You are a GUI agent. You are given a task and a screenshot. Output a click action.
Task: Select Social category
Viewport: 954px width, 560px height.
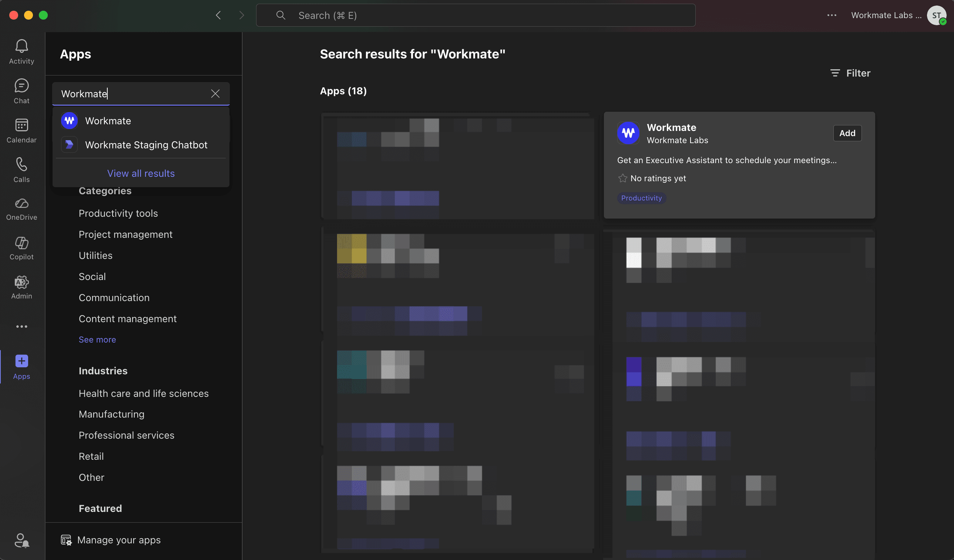(93, 277)
